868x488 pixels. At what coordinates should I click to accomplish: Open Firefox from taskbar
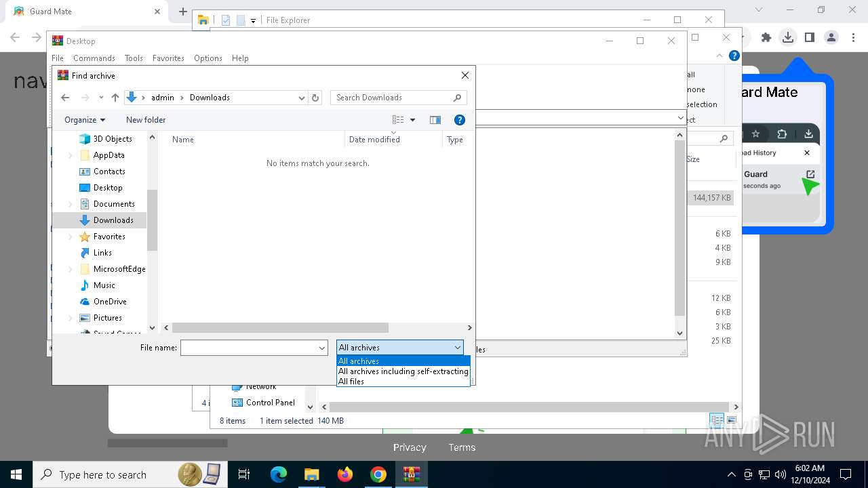click(345, 474)
